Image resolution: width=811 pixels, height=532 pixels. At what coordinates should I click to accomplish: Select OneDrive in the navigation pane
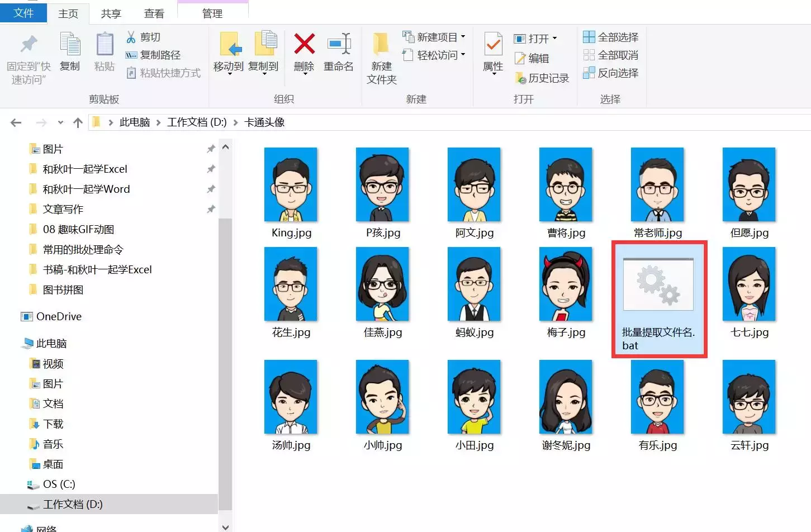[x=51, y=316]
